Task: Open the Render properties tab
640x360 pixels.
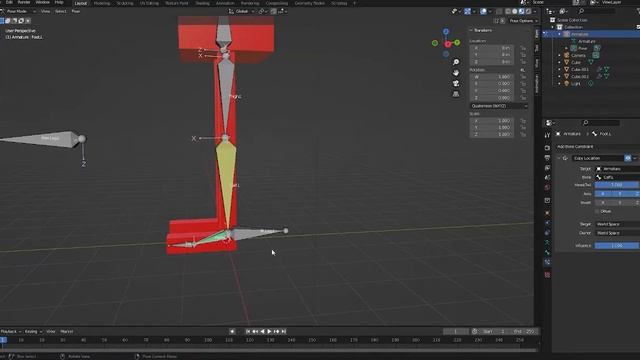Action: [547, 148]
